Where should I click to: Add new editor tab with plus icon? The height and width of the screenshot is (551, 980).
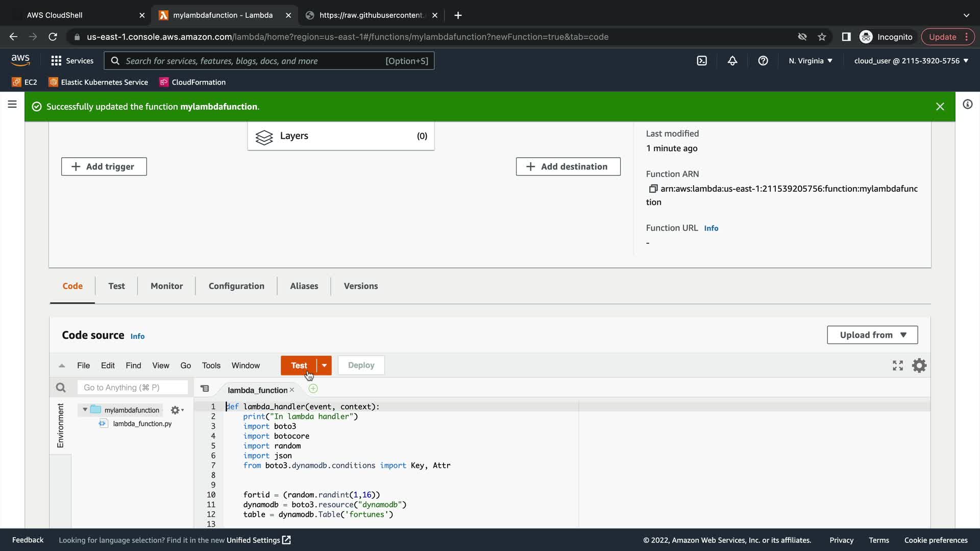coord(313,389)
